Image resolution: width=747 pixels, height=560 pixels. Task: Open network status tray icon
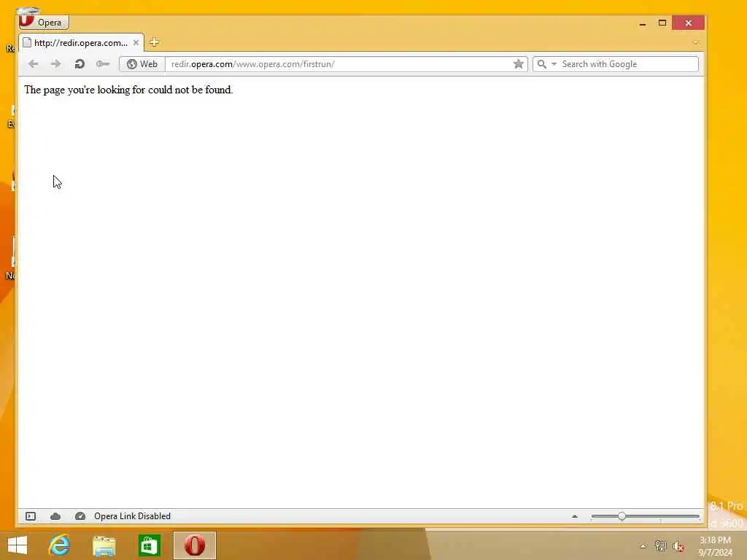pyautogui.click(x=661, y=545)
